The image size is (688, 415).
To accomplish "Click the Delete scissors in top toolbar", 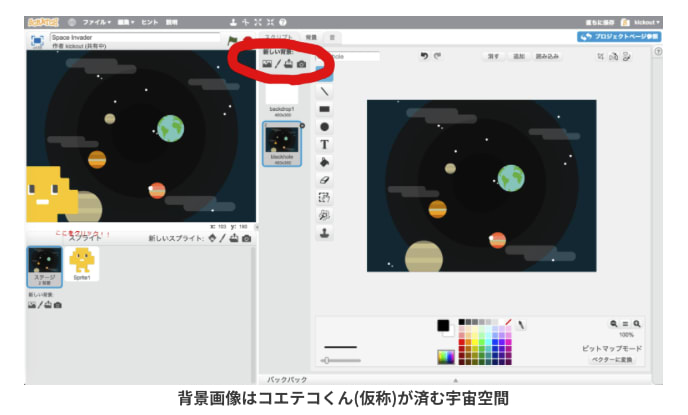I will 246,22.
